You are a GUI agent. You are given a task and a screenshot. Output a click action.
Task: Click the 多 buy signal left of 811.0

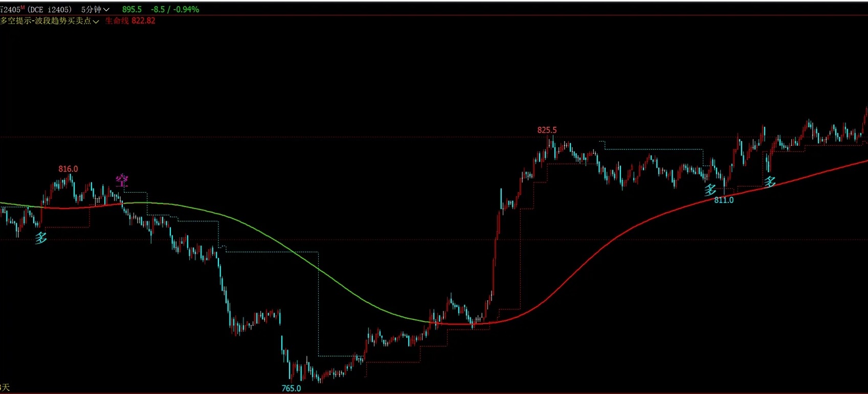click(710, 190)
